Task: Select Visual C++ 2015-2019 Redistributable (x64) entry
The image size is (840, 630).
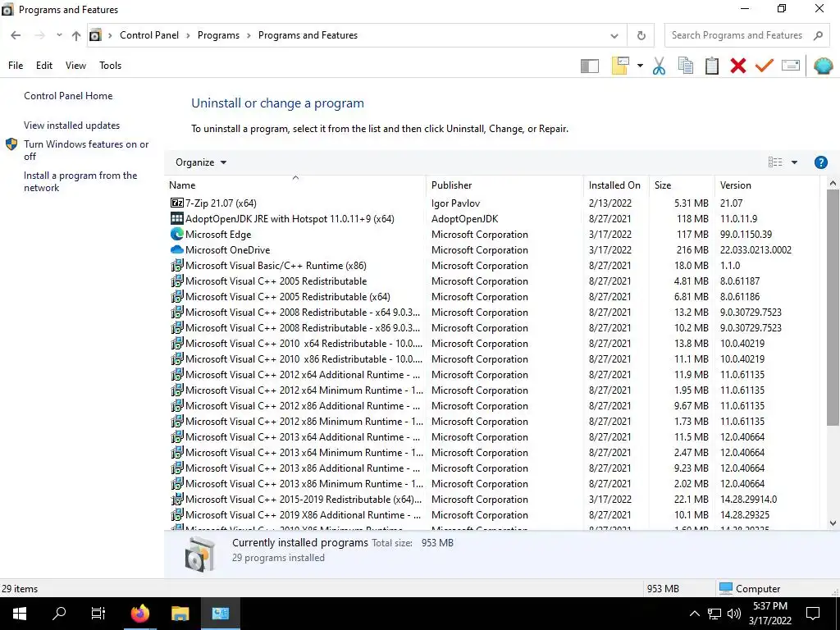Action: pos(493,499)
